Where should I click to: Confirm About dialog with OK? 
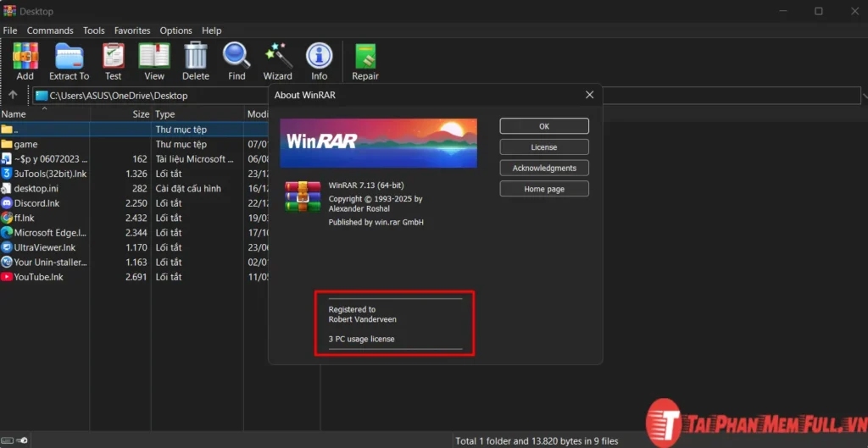click(x=544, y=126)
